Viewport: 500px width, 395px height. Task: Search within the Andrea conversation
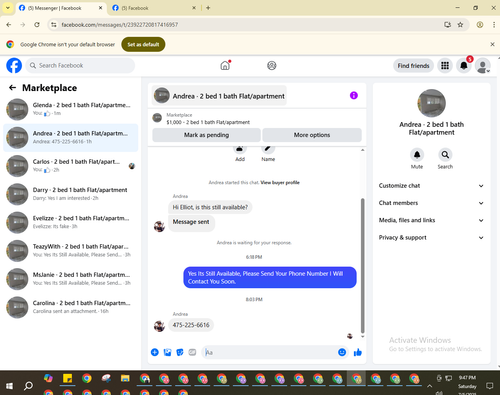(445, 155)
